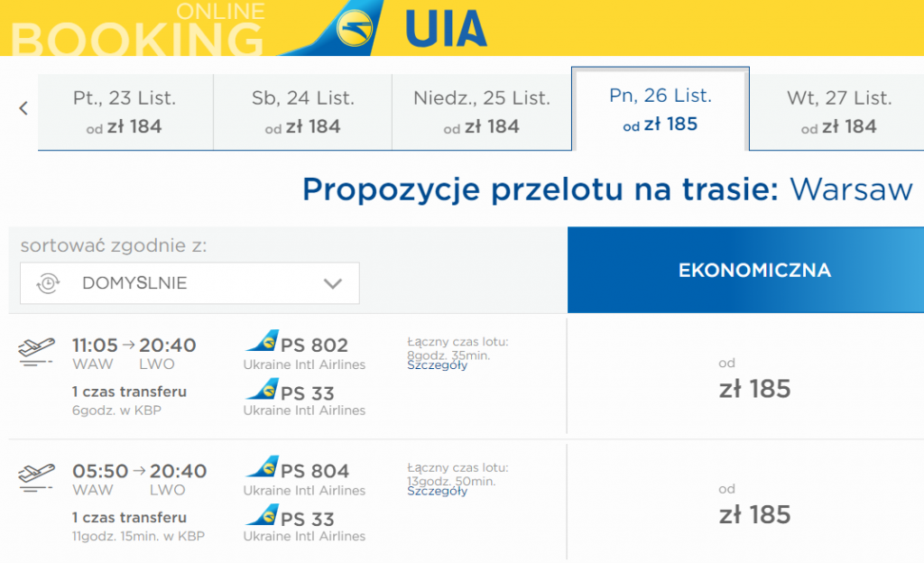Viewport: 924px width, 563px height.
Task: Select zł 185 fare for 11:05 flight
Action: tap(754, 389)
